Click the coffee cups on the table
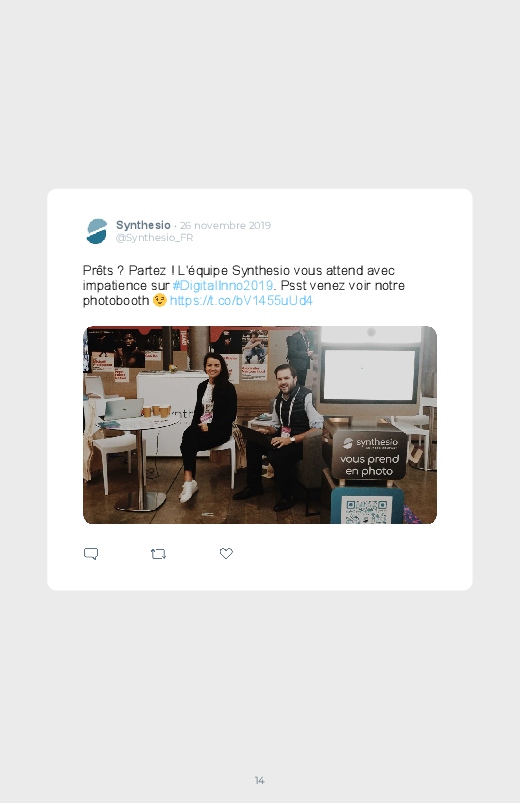This screenshot has width=520, height=803. click(156, 411)
